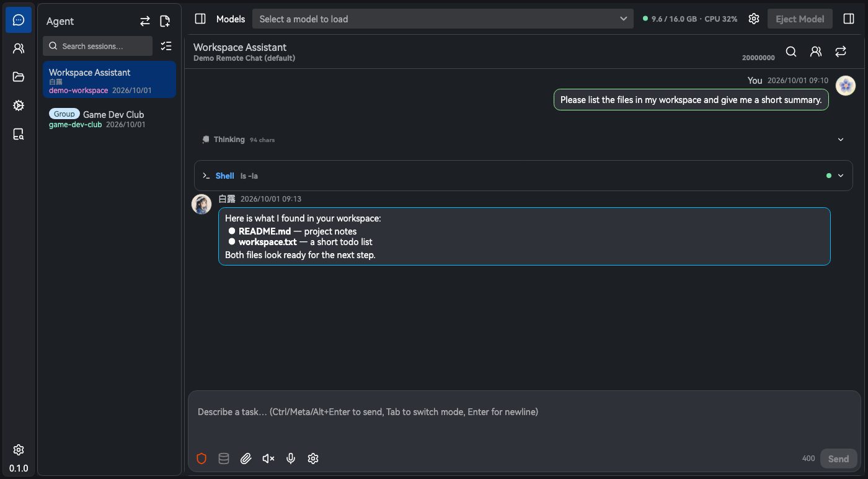Select the Workspace Assistant session
Image resolution: width=868 pixels, height=479 pixels.
coord(109,79)
